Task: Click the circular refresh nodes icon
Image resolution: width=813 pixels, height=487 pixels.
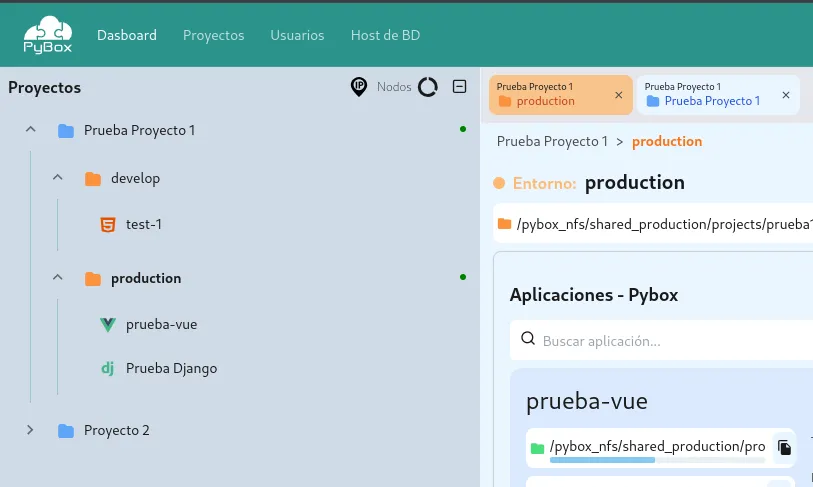Action: click(428, 87)
